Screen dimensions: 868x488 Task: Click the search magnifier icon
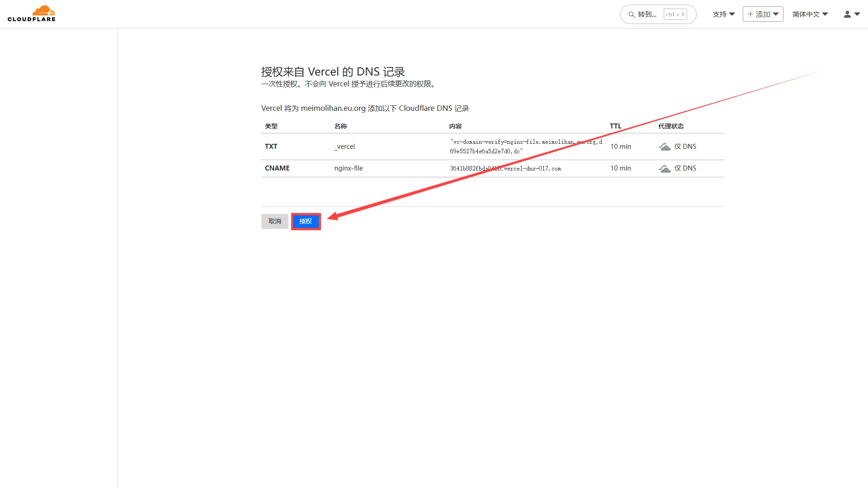click(x=632, y=14)
